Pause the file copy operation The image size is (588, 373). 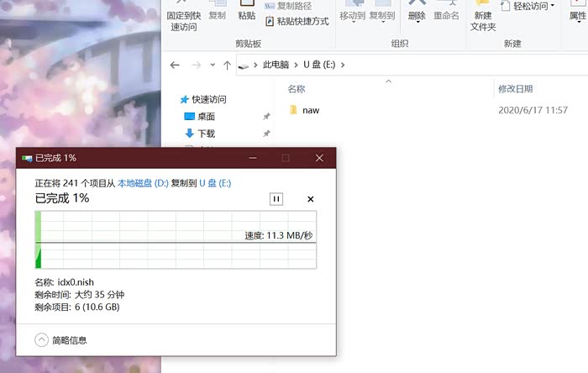point(276,199)
